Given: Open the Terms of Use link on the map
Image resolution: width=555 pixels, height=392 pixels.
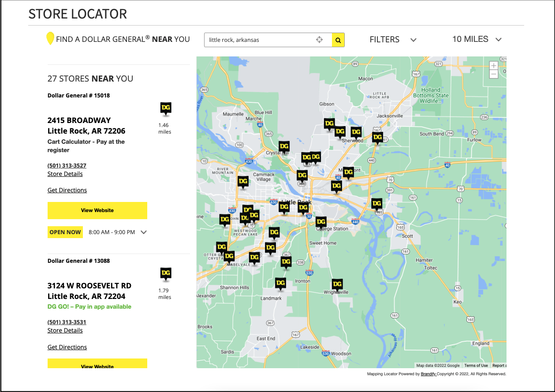Looking at the screenshot, I should point(476,365).
